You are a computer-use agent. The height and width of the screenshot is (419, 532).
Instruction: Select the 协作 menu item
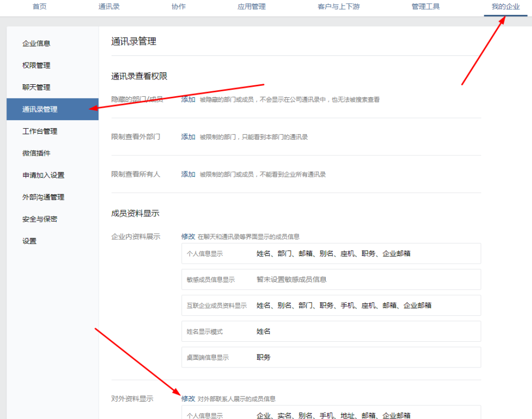[178, 7]
